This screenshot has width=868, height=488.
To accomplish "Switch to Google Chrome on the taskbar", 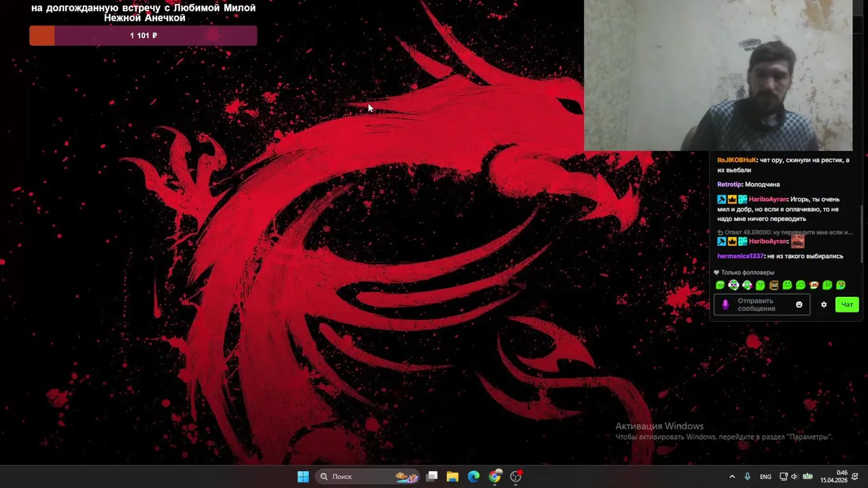I will [x=495, y=476].
